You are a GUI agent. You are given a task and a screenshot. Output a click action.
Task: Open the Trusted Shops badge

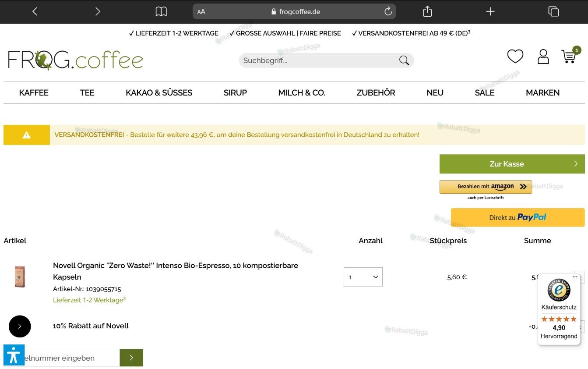[x=559, y=309]
